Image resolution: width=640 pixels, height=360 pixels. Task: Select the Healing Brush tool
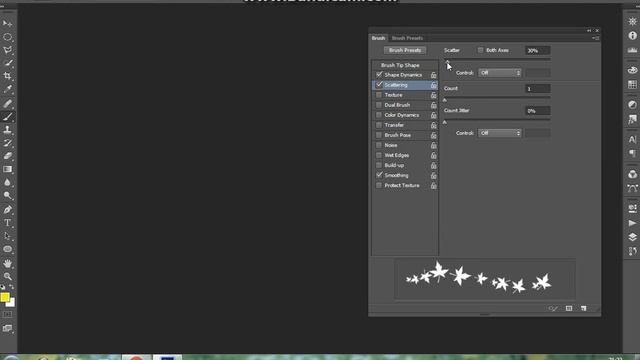7,104
